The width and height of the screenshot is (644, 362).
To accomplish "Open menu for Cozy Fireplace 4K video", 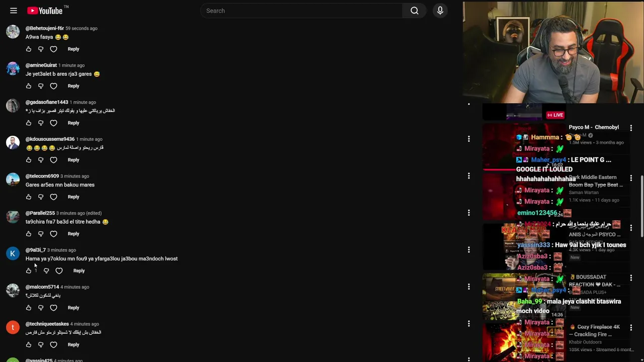I will tap(631, 328).
